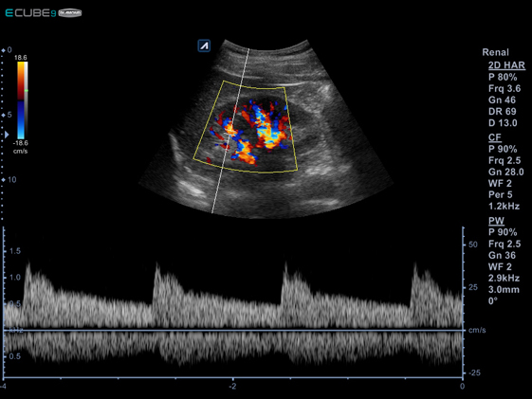
Task: Click the focus position triangle on depth scale
Action: pyautogui.click(x=7, y=135)
